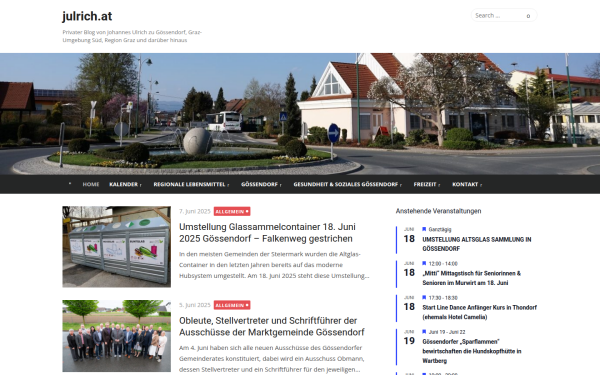This screenshot has width=600, height=375.
Task: Open event Umstellung Altsglas Sammlung in Gössendorf
Action: point(476,244)
